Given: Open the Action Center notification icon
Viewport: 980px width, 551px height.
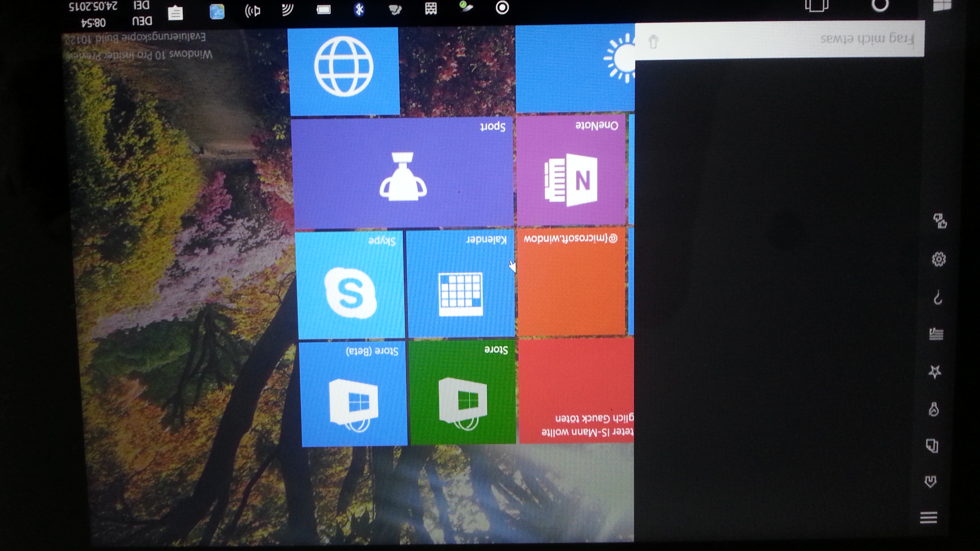Looking at the screenshot, I should click(175, 13).
